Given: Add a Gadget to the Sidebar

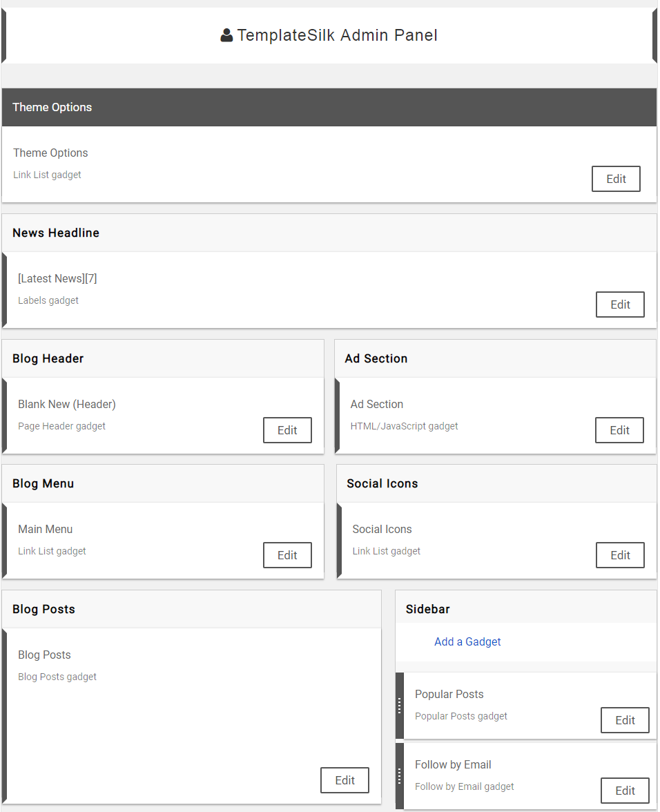Looking at the screenshot, I should click(x=467, y=641).
